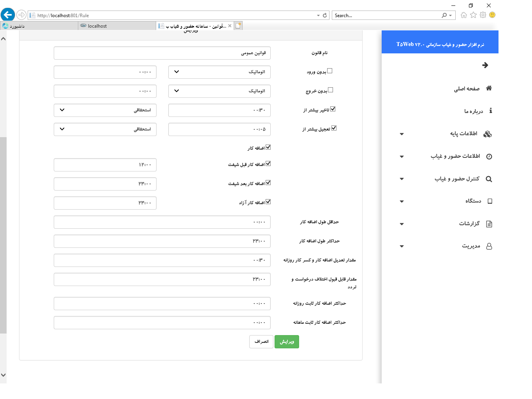Click the page scrollbar down arrow

(x=3, y=375)
